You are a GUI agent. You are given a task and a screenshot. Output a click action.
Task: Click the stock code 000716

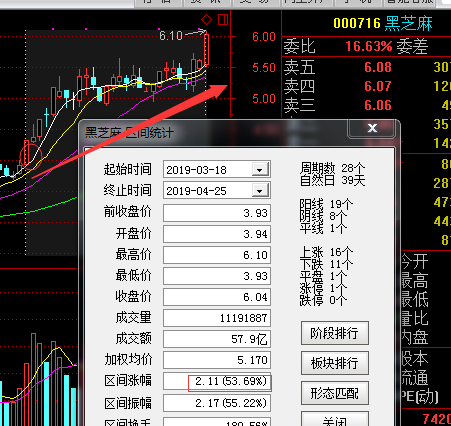[x=357, y=23]
